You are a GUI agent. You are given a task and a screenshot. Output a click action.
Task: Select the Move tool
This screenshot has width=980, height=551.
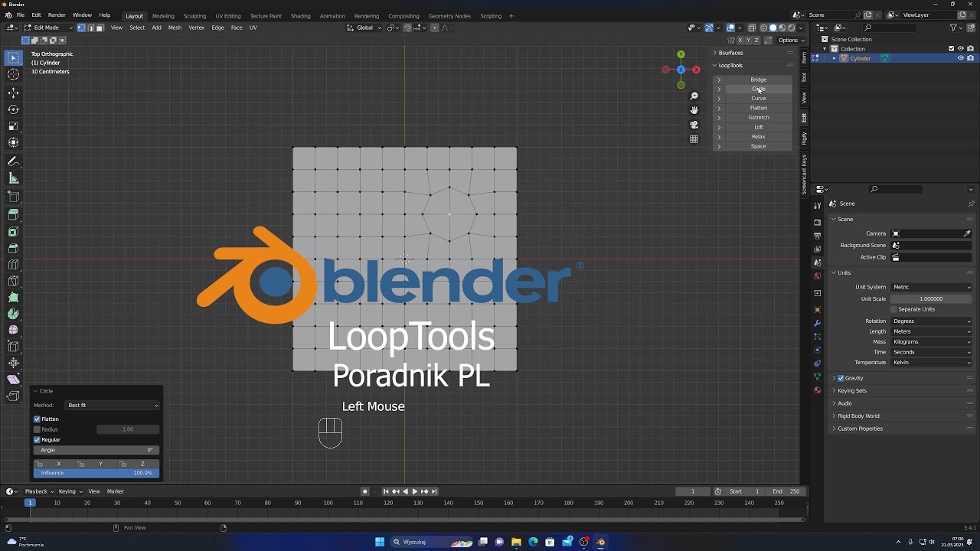pyautogui.click(x=13, y=93)
